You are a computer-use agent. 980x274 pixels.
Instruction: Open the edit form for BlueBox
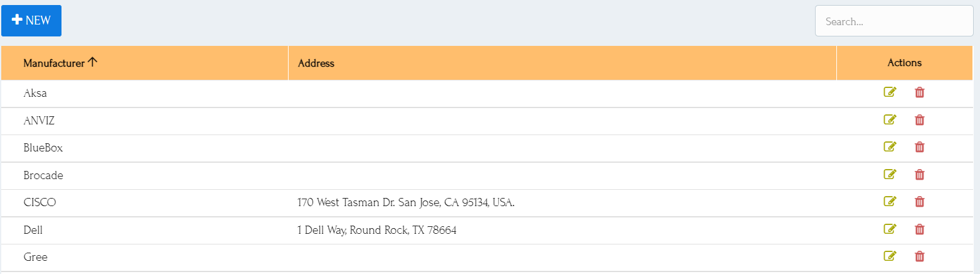[890, 146]
